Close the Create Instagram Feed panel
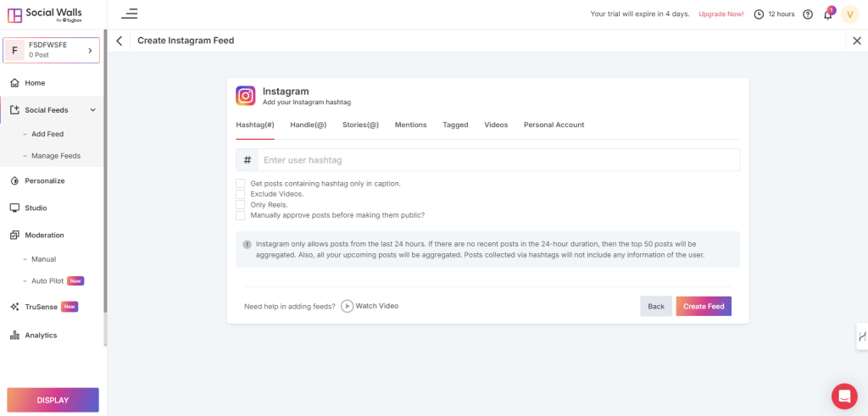This screenshot has height=416, width=868. click(x=857, y=41)
